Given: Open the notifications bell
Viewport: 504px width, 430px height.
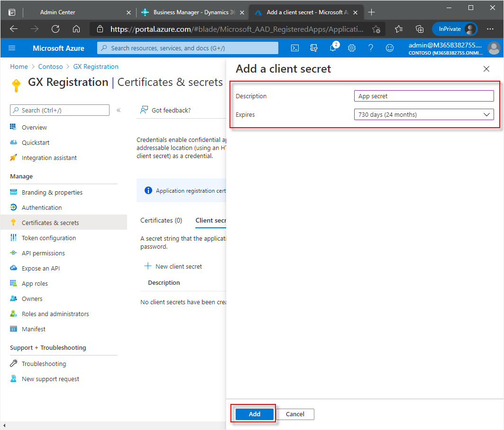Looking at the screenshot, I should (333, 48).
